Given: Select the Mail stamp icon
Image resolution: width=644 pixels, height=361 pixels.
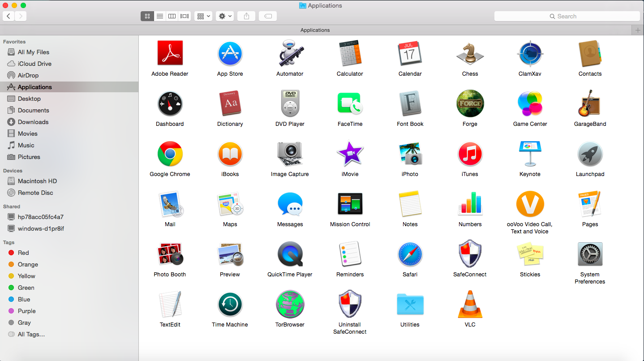Looking at the screenshot, I should click(170, 204).
